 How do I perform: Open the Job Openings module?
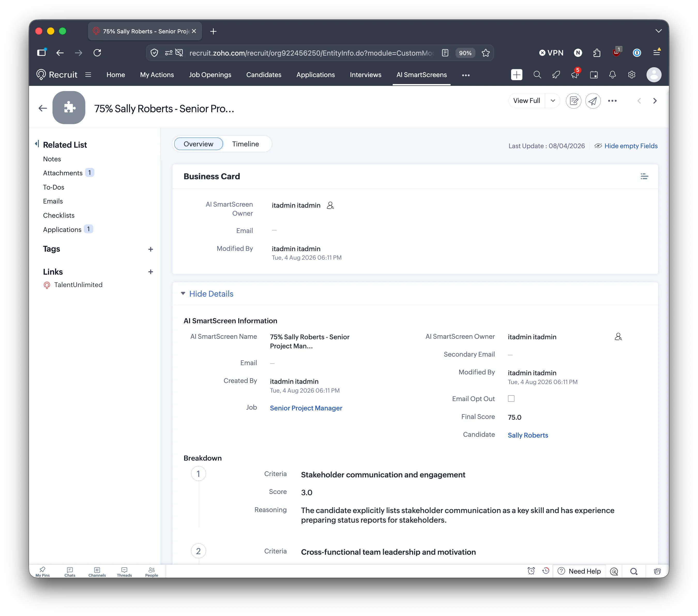click(x=210, y=74)
